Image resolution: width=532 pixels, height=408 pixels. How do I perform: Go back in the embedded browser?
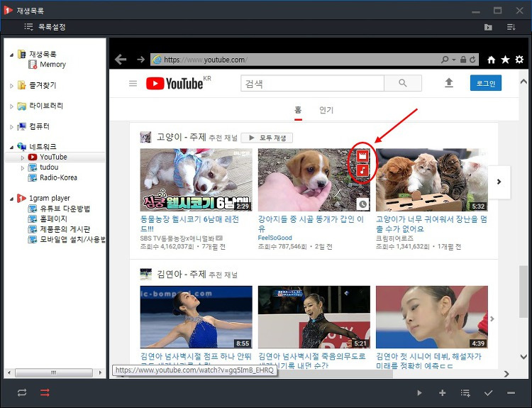click(x=121, y=60)
